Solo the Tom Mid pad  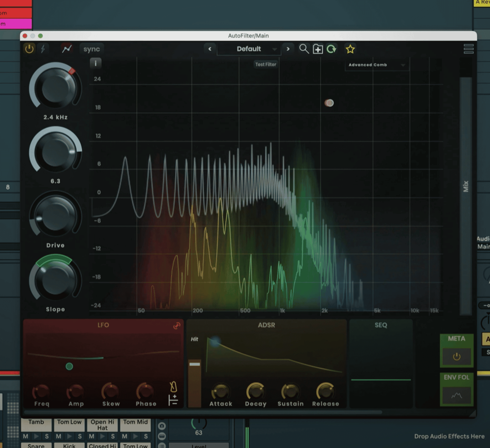click(x=146, y=436)
